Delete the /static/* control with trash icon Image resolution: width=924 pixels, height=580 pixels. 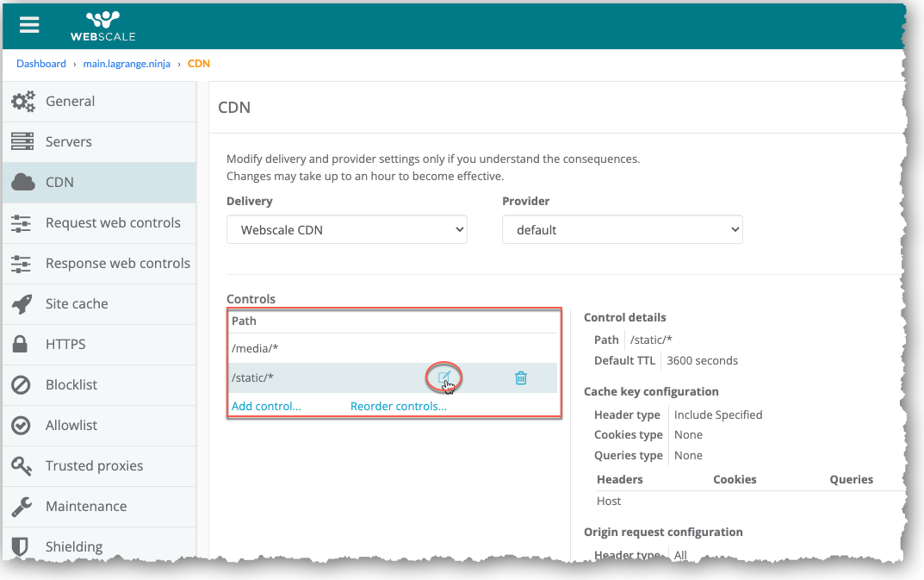pos(521,377)
